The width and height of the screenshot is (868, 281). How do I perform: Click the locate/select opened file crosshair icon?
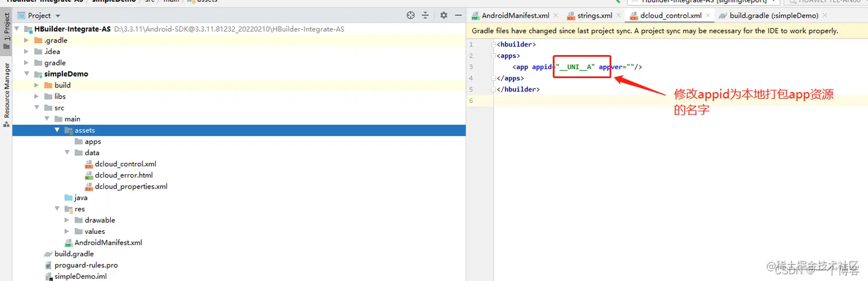(410, 16)
